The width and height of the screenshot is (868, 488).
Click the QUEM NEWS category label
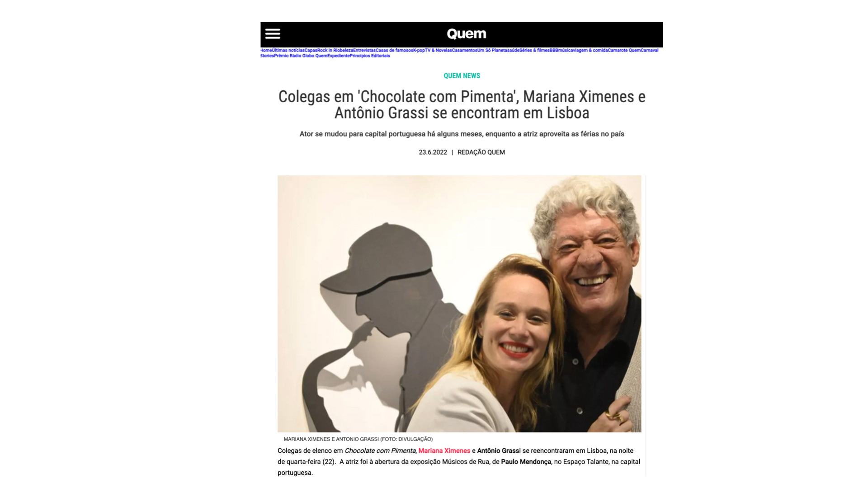click(462, 75)
